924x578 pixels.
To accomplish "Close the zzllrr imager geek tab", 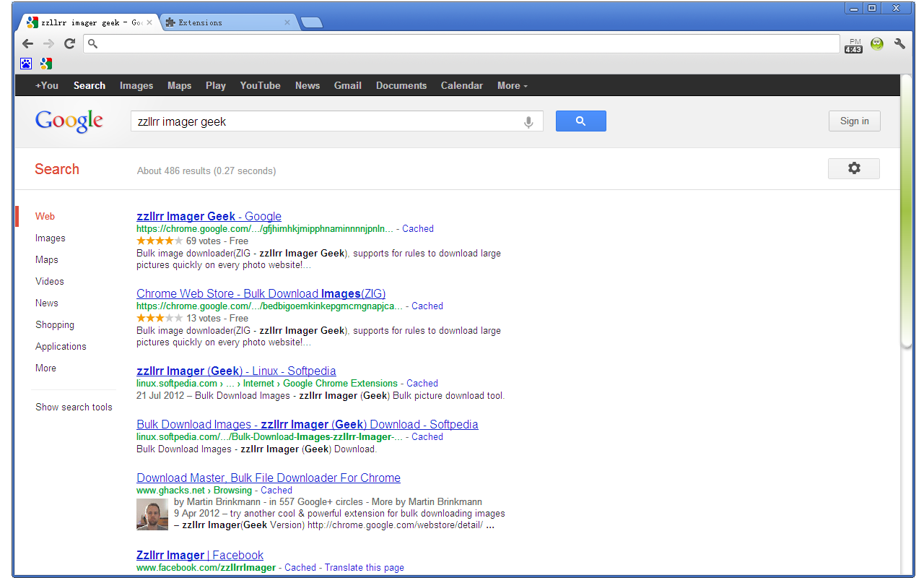I will click(x=149, y=22).
